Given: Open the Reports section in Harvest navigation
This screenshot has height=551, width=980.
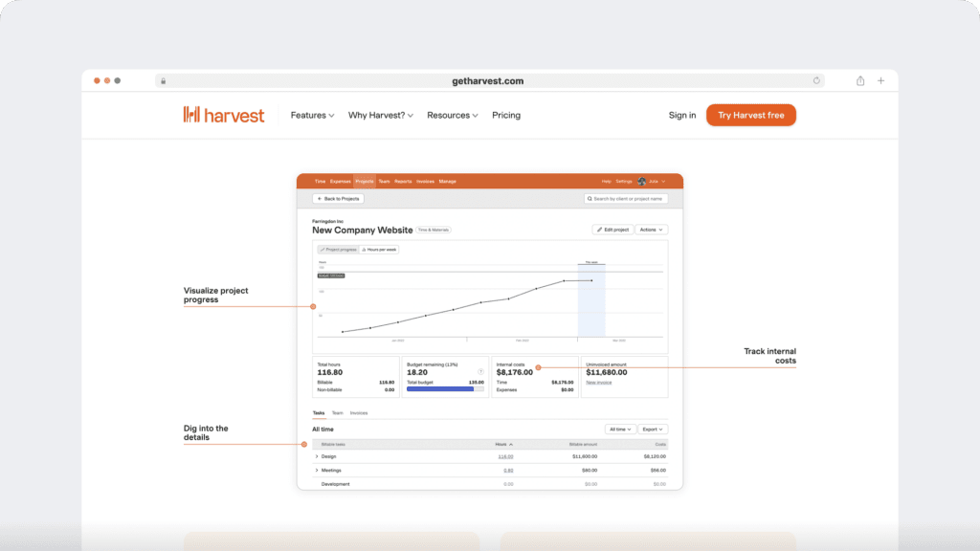Looking at the screenshot, I should (x=403, y=181).
